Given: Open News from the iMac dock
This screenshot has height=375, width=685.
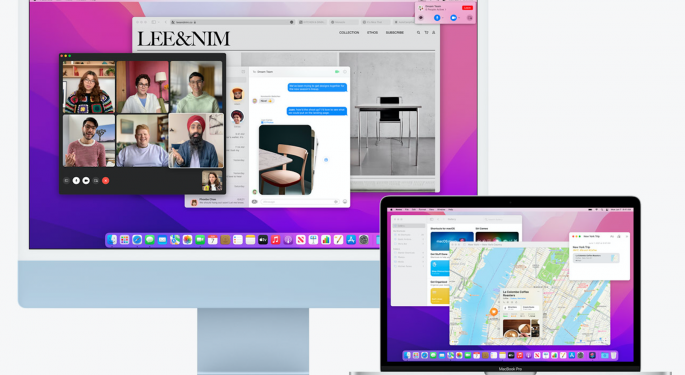Looking at the screenshot, I should [x=301, y=240].
